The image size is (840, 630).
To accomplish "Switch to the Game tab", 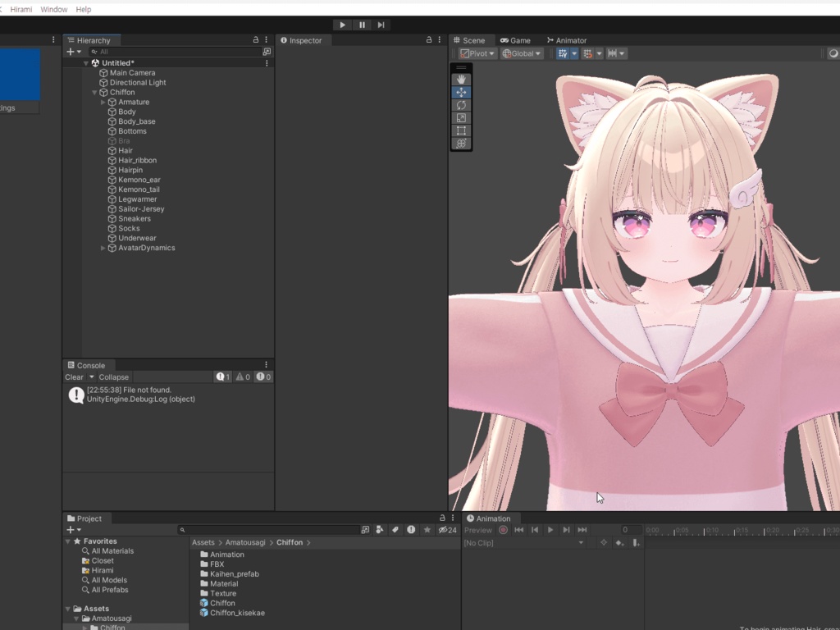I will [x=516, y=39].
